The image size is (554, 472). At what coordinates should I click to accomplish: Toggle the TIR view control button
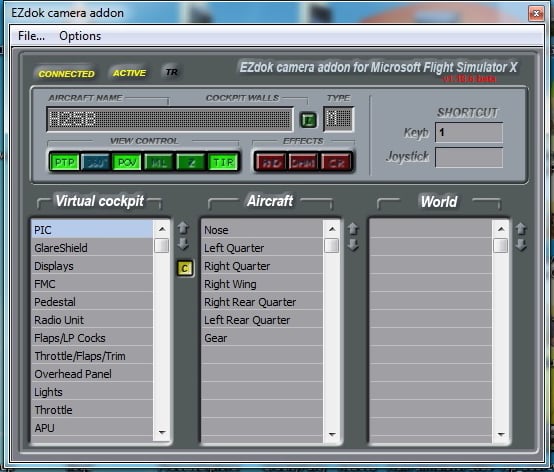pyautogui.click(x=223, y=162)
